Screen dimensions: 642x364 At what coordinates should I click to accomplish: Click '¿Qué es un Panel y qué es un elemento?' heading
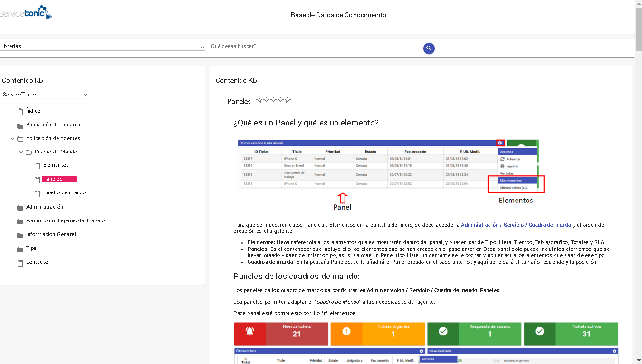point(306,123)
